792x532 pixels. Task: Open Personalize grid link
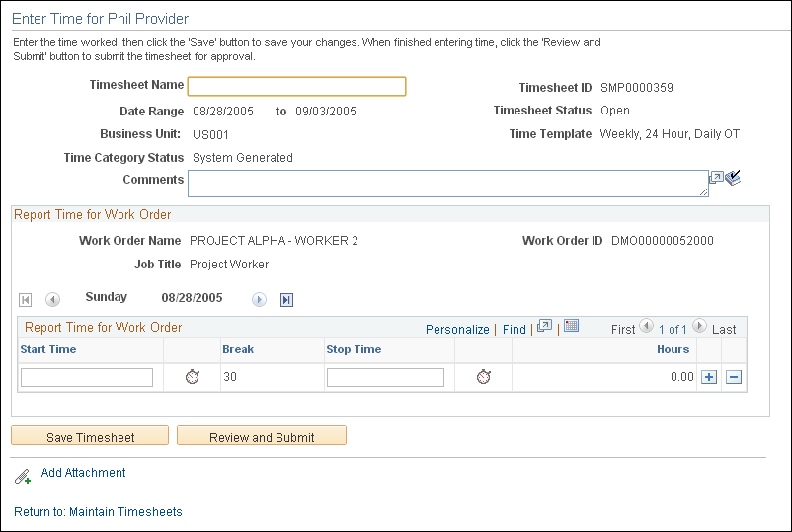click(457, 329)
